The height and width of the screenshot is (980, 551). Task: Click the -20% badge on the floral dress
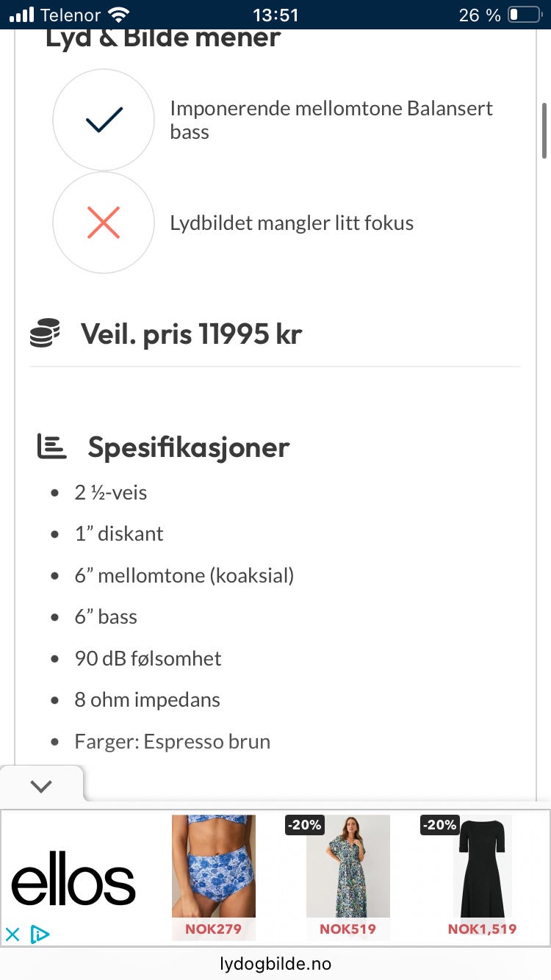(x=303, y=825)
